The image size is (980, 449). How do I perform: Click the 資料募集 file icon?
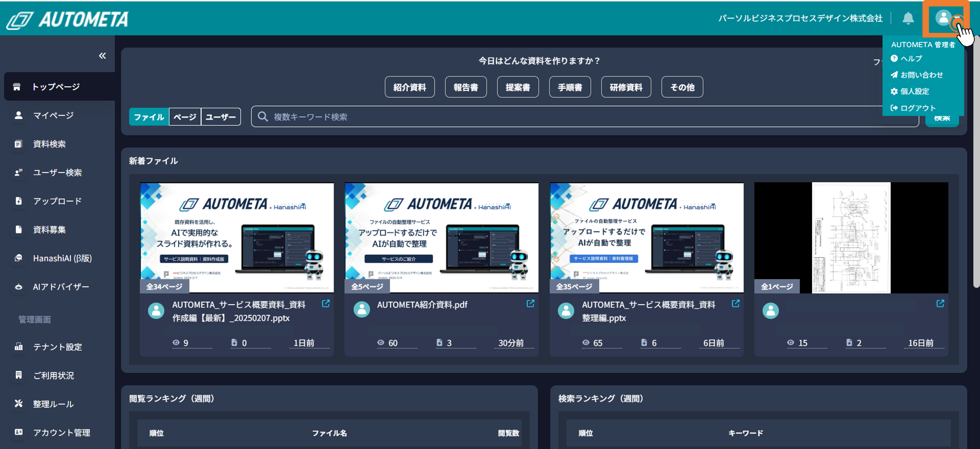(x=18, y=229)
